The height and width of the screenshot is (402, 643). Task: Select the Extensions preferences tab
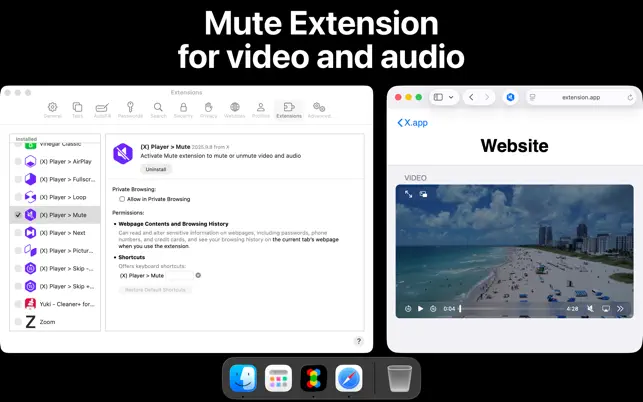(x=289, y=110)
